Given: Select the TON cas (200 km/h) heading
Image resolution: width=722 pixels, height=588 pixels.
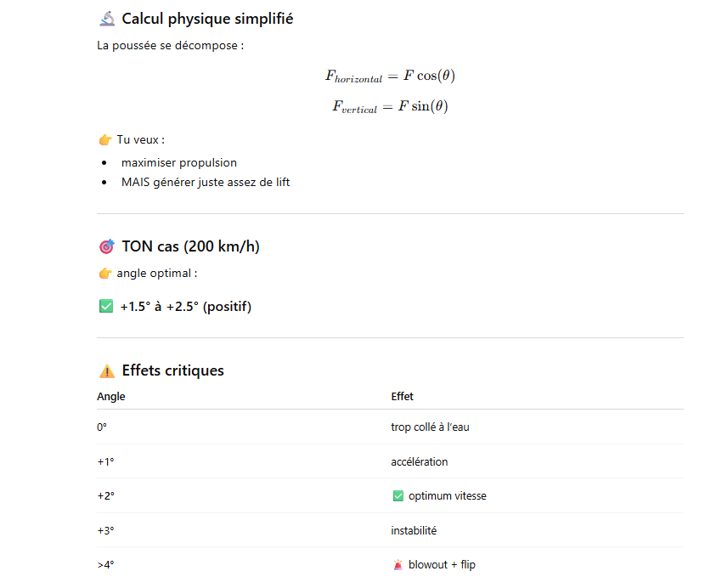Looking at the screenshot, I should click(190, 247).
